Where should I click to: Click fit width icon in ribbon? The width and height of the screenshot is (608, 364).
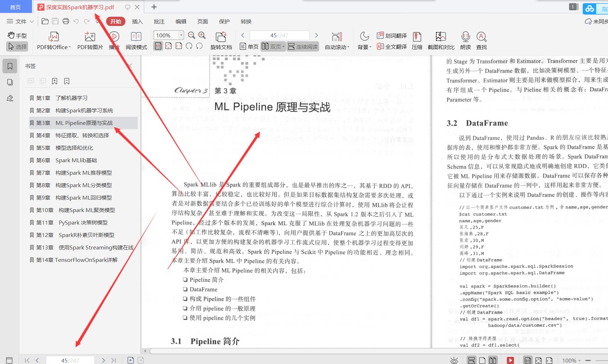pos(179,46)
